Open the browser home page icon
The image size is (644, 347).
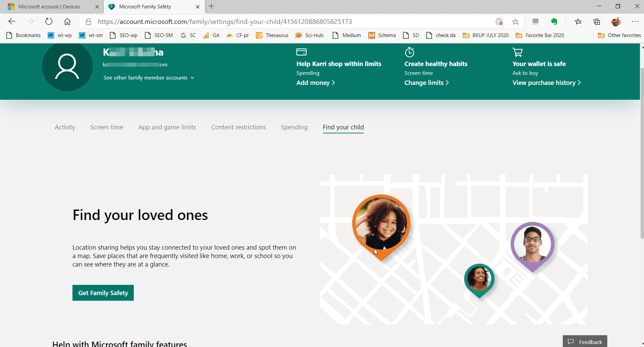coord(67,22)
